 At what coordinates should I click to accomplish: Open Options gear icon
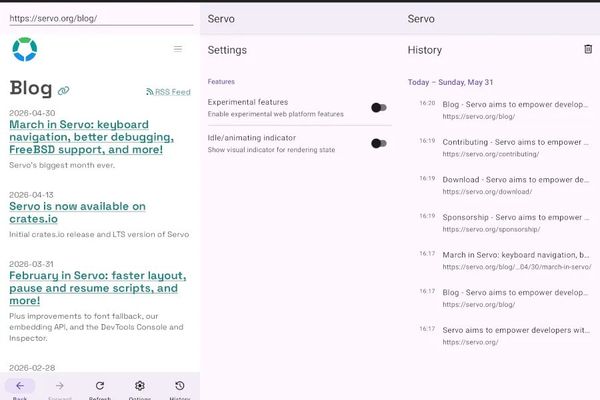pos(140,388)
